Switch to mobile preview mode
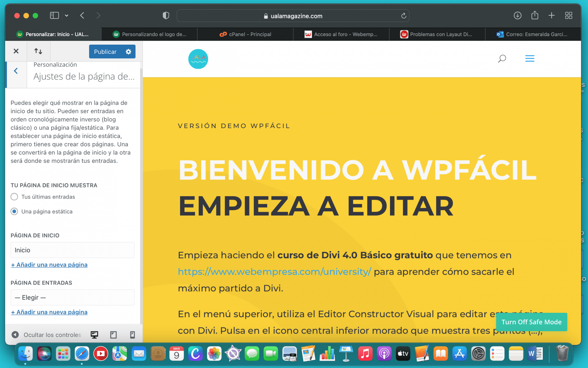Image resolution: width=588 pixels, height=368 pixels. tap(132, 335)
